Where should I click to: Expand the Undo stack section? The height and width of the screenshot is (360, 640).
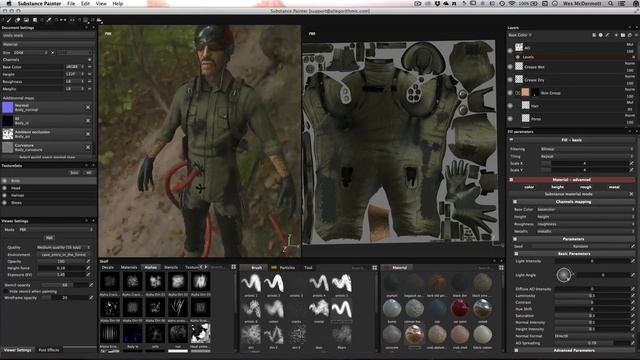point(48,36)
